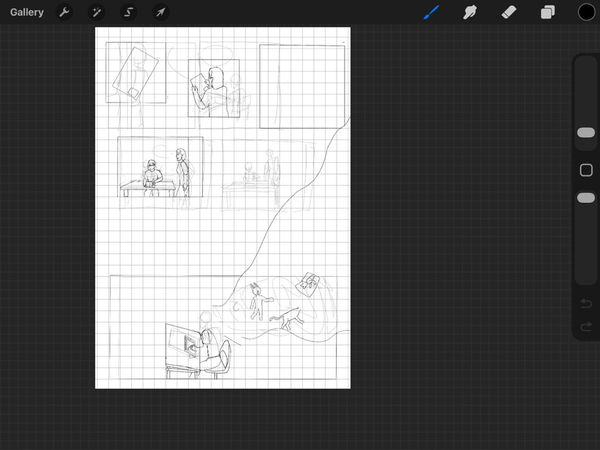The width and height of the screenshot is (600, 450).
Task: Return to the Gallery
Action: click(x=27, y=12)
